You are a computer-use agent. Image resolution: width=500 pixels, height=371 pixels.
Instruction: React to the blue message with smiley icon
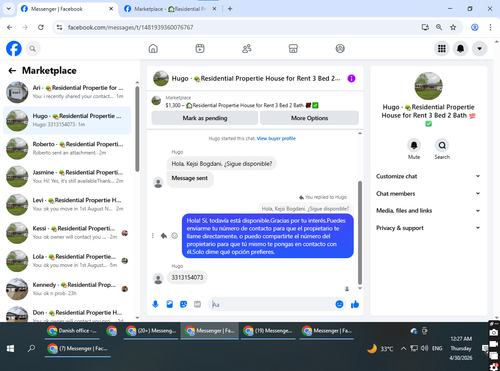point(174,236)
